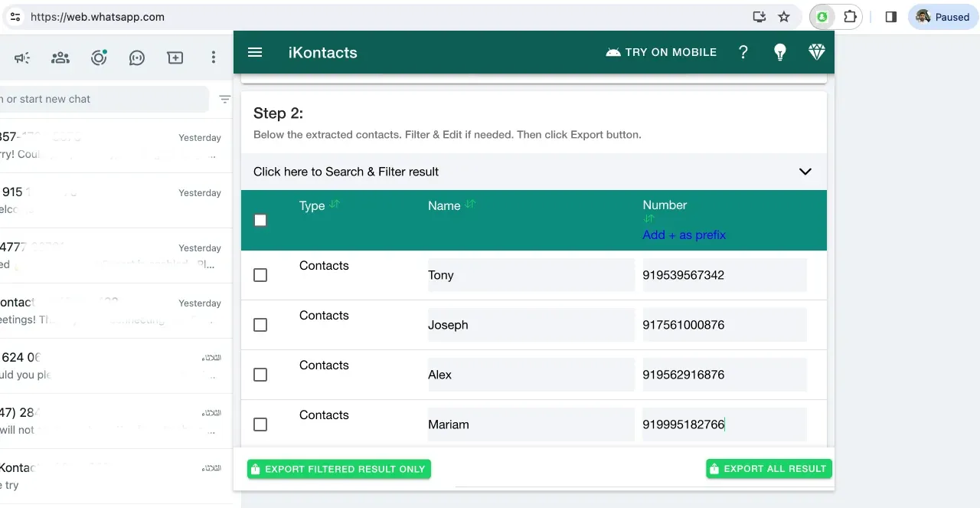Check the box for Mariam row
This screenshot has width=980, height=508.
pos(260,424)
